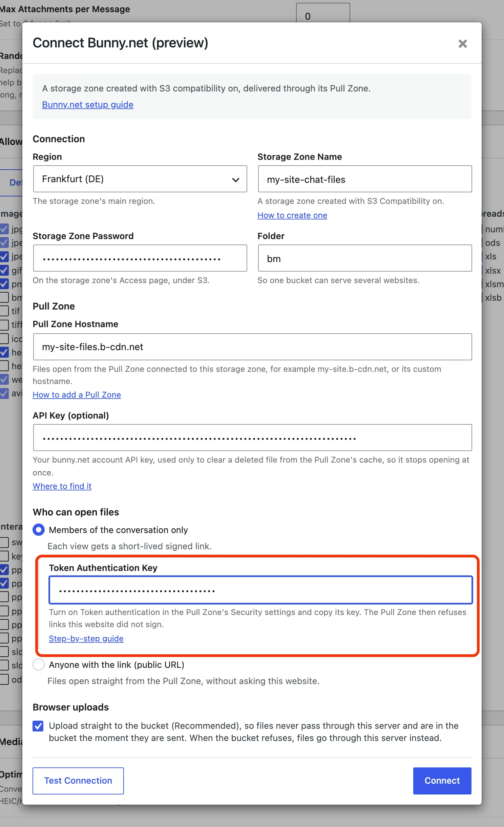Click the 'xlsm' label behind the dialog

coord(495,284)
